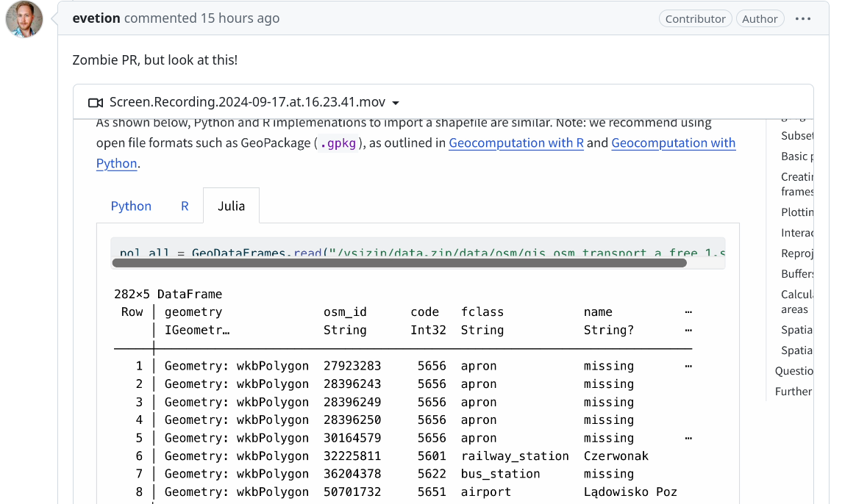Click the evetion username link
Screen dimensions: 856x504
tap(96, 18)
